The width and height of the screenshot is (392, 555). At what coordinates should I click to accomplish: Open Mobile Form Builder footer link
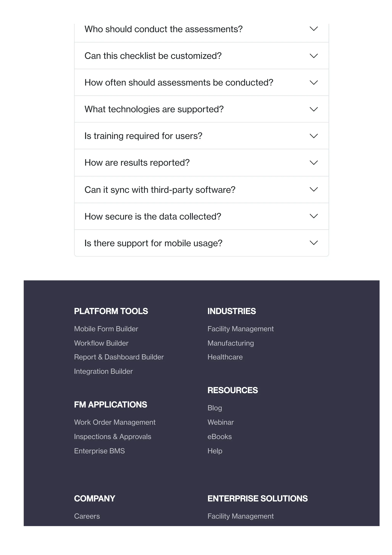[x=106, y=329]
